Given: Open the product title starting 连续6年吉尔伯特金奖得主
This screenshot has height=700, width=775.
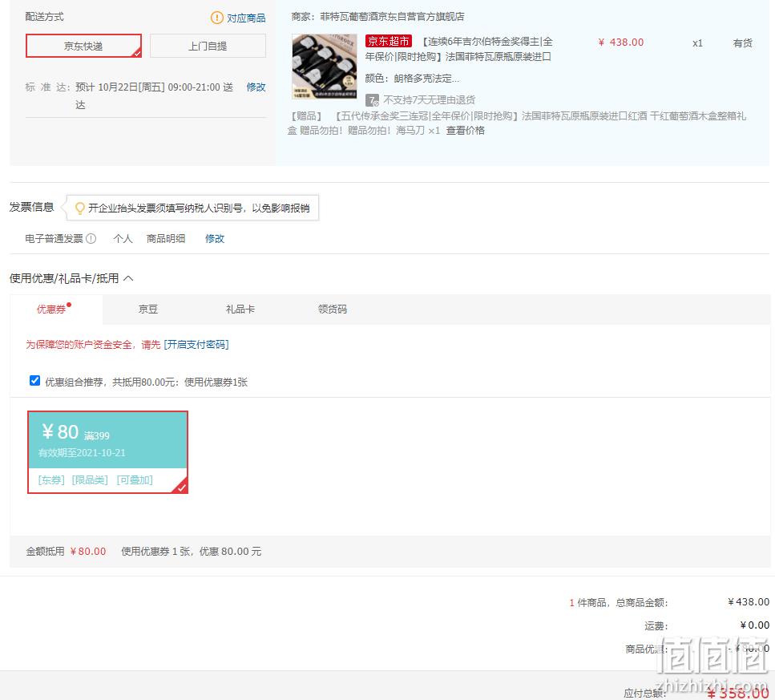Looking at the screenshot, I should [x=458, y=50].
